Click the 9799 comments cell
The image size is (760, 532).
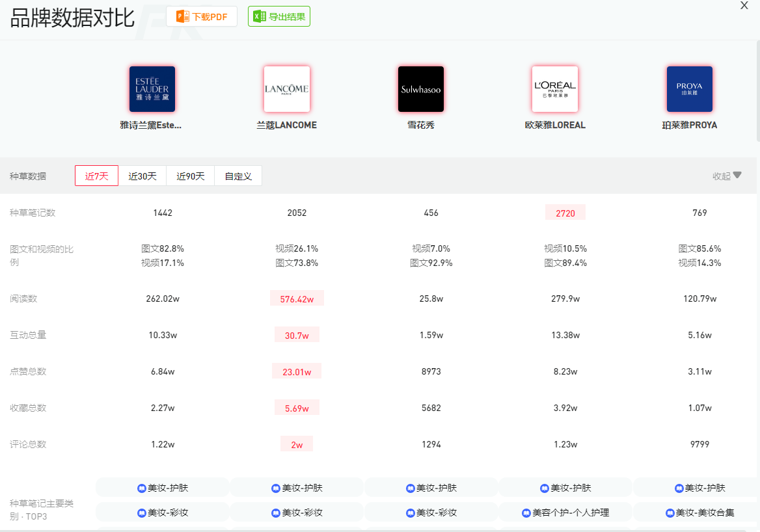click(699, 444)
